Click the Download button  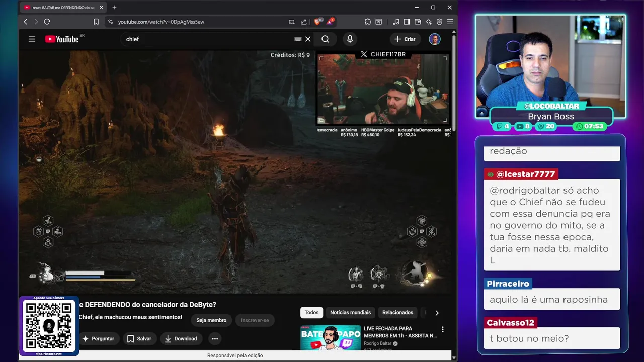[x=181, y=339]
